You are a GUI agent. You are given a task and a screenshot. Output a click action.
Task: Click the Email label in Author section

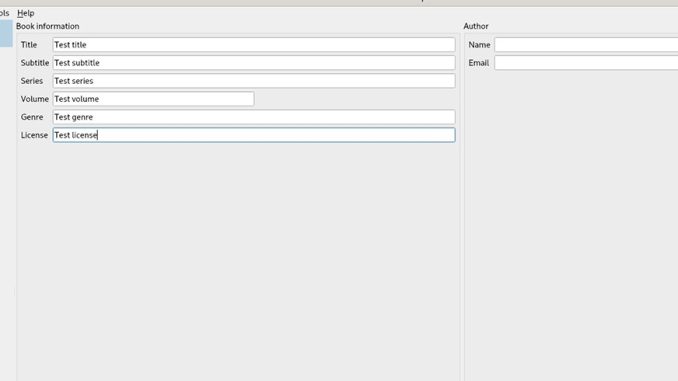pyautogui.click(x=479, y=63)
